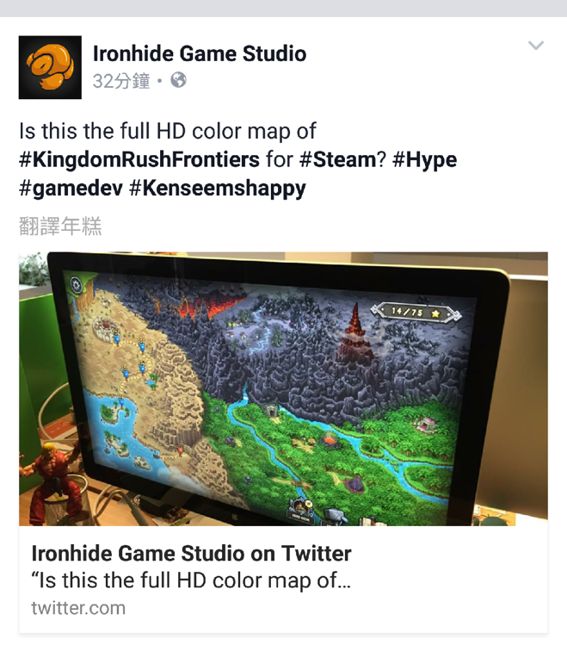Open the #Hype hashtag
Image resolution: width=567 pixels, height=645 pixels.
(425, 160)
